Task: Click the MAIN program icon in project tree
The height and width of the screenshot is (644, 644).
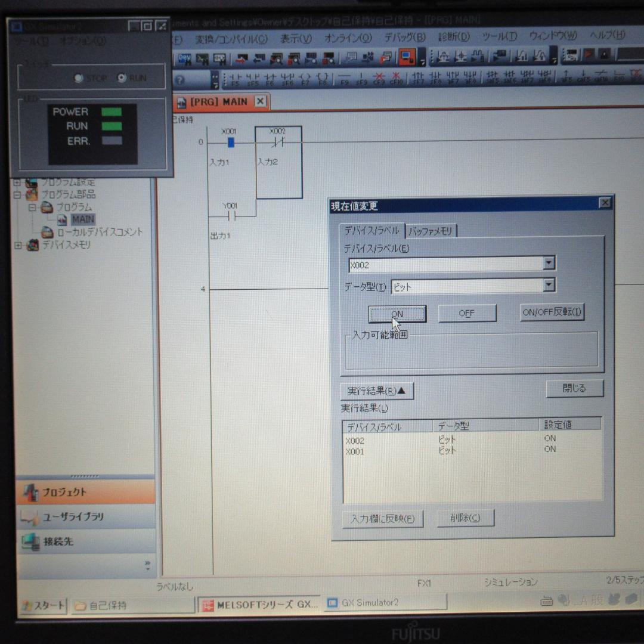Action: [x=62, y=219]
